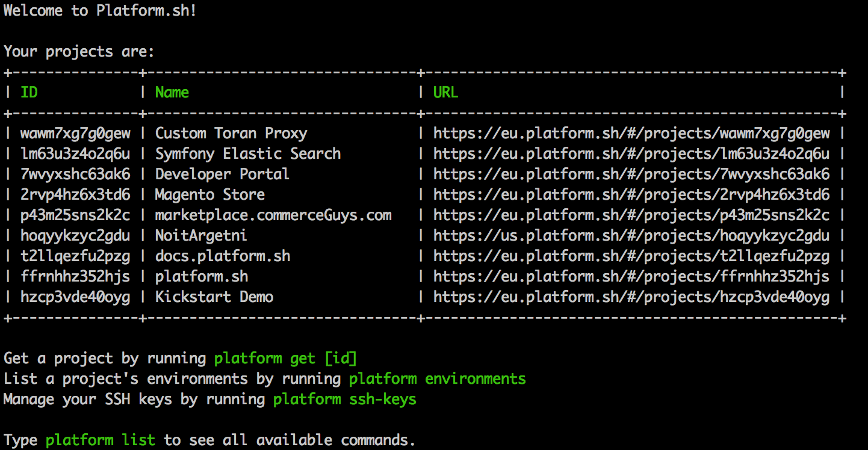Click the 'platform list' command text
The image size is (868, 450).
coord(100,440)
